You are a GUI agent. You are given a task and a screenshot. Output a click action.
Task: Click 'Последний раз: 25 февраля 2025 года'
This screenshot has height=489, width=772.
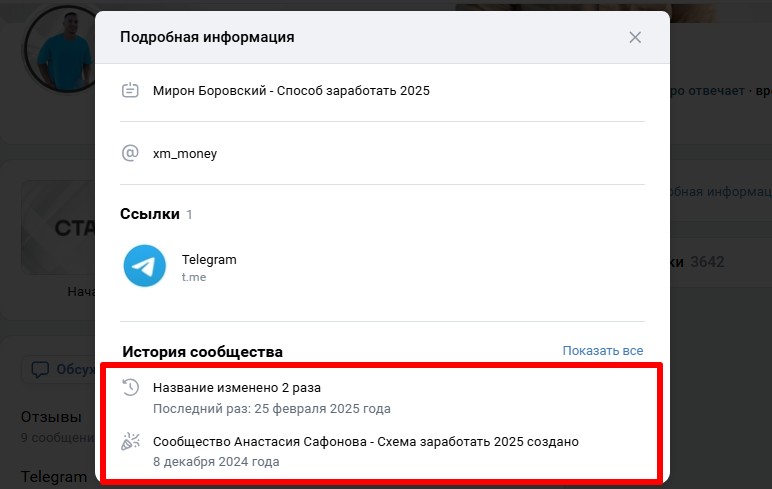[271, 408]
